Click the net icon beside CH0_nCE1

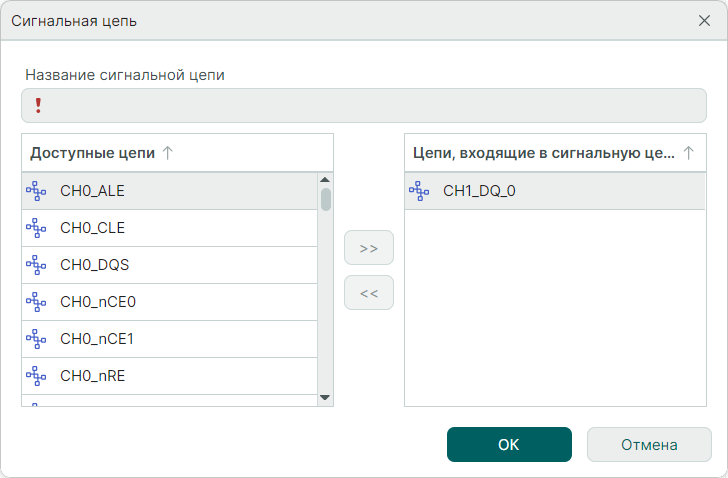[x=36, y=339]
